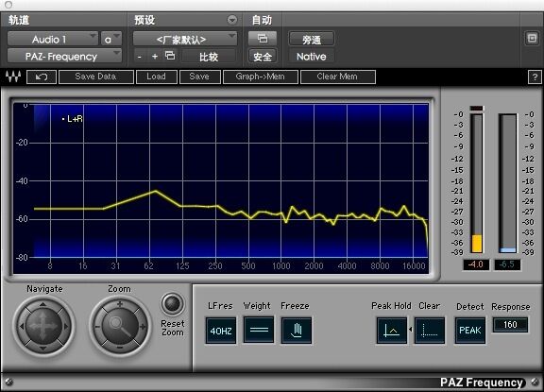Screen dimensions: 544x392
Task: Click the Navigate pad right arrow
Action: 66,327
